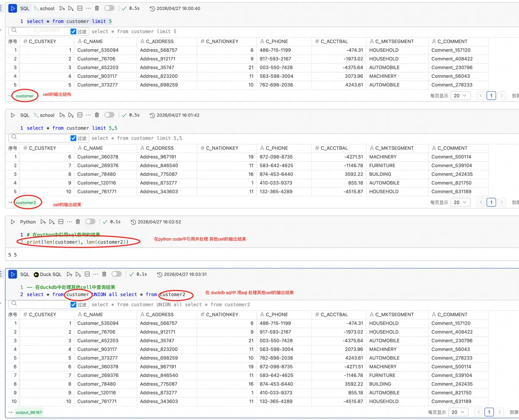Open page size dropdown under customer2 results

(x=461, y=202)
